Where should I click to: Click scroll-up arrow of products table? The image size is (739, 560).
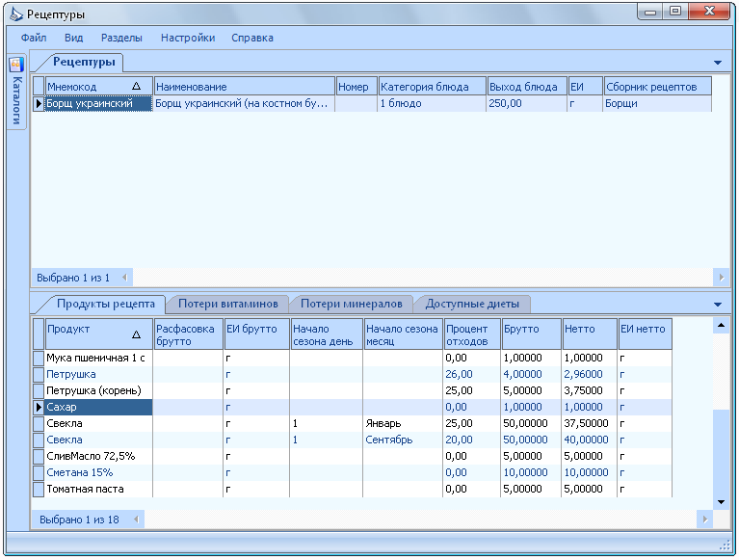click(721, 325)
